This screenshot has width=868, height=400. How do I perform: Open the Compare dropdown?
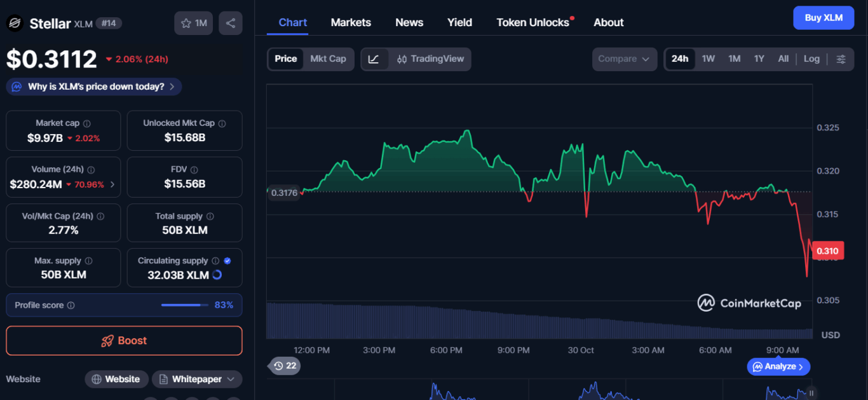coord(624,59)
